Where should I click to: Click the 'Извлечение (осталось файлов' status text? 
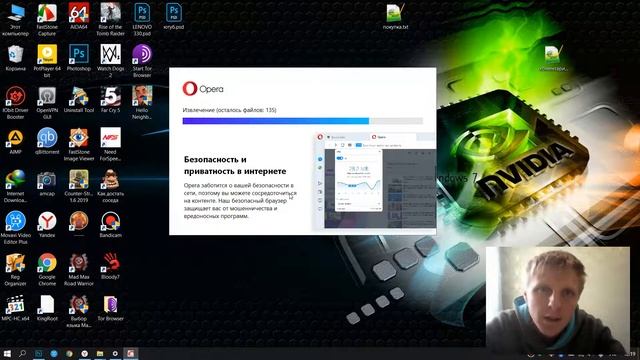click(229, 110)
